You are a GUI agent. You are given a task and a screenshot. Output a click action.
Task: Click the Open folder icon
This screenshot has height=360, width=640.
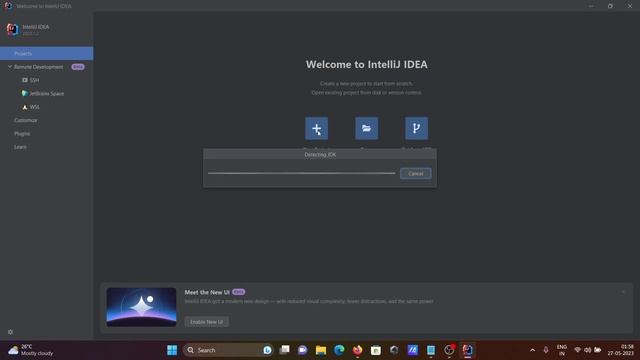[x=366, y=128]
